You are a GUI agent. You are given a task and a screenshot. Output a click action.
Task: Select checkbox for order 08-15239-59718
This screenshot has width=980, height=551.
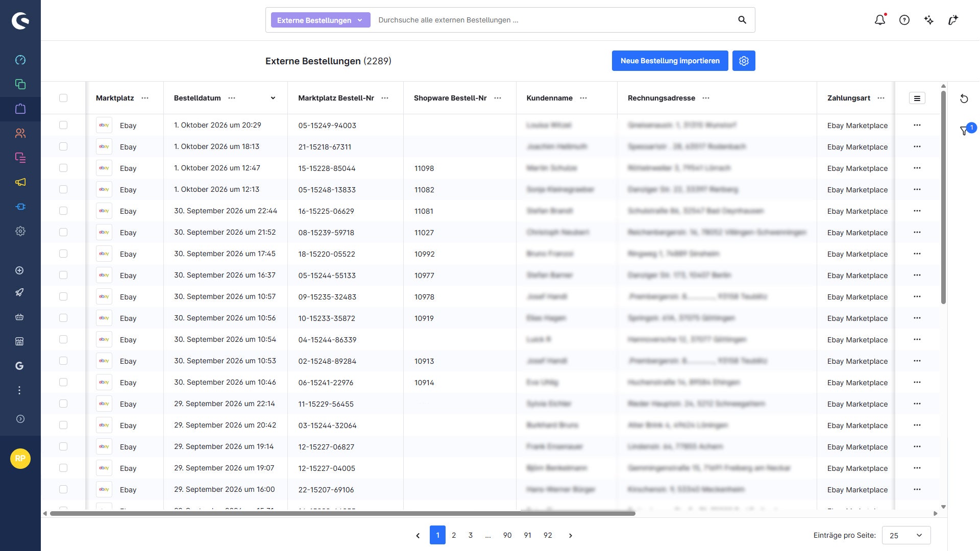63,232
